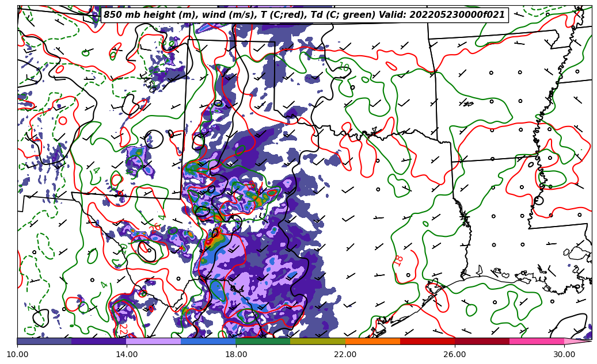Click the slate blue 10–12 colorbar segment

click(x=44, y=341)
